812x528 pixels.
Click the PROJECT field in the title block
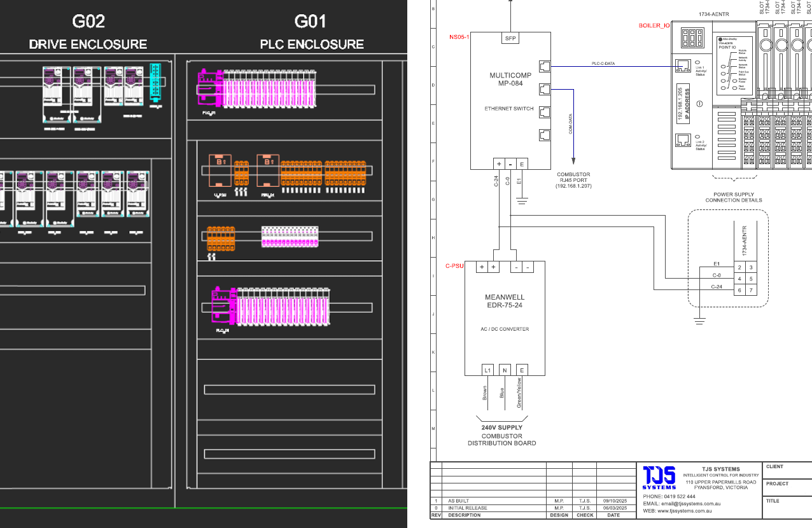point(788,487)
